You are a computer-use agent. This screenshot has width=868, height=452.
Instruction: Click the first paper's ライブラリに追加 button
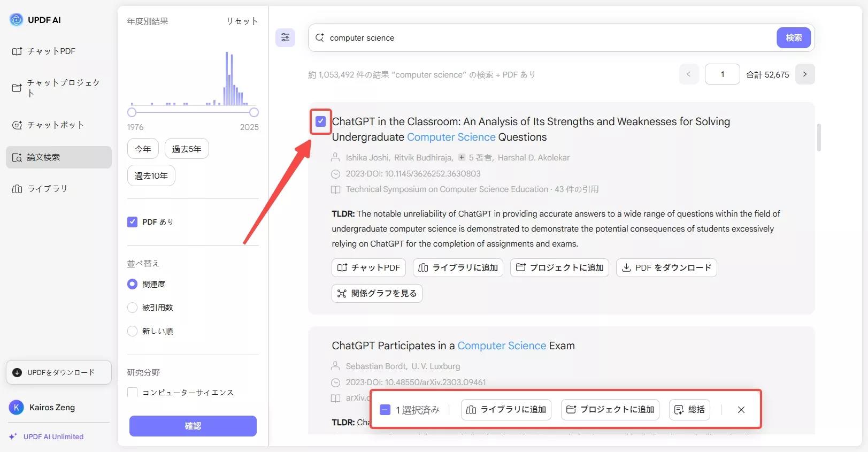[x=458, y=267]
